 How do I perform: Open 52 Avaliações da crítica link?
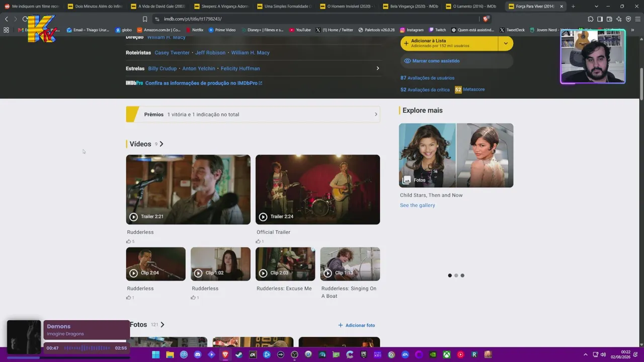(425, 89)
